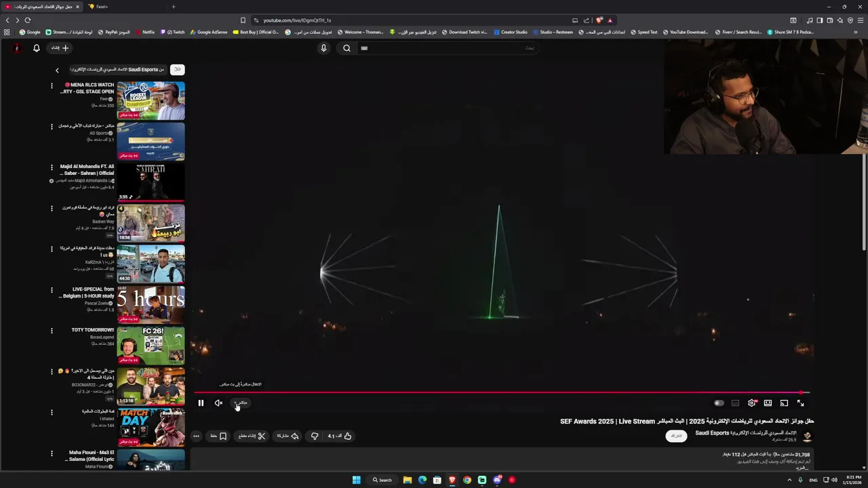Open options for Majid Al Mohandis video
The image size is (868, 488).
point(52,167)
